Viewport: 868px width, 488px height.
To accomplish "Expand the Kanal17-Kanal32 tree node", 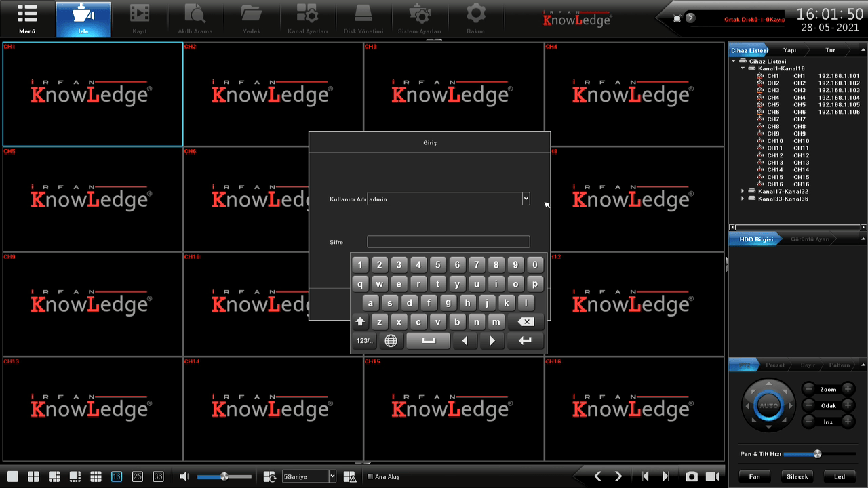I will 743,192.
